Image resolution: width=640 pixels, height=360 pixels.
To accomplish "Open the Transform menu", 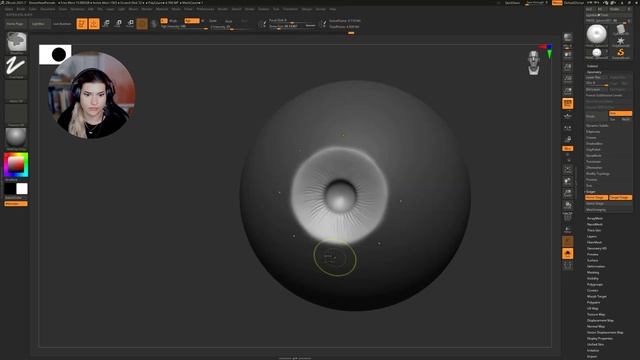I will tap(290, 9).
